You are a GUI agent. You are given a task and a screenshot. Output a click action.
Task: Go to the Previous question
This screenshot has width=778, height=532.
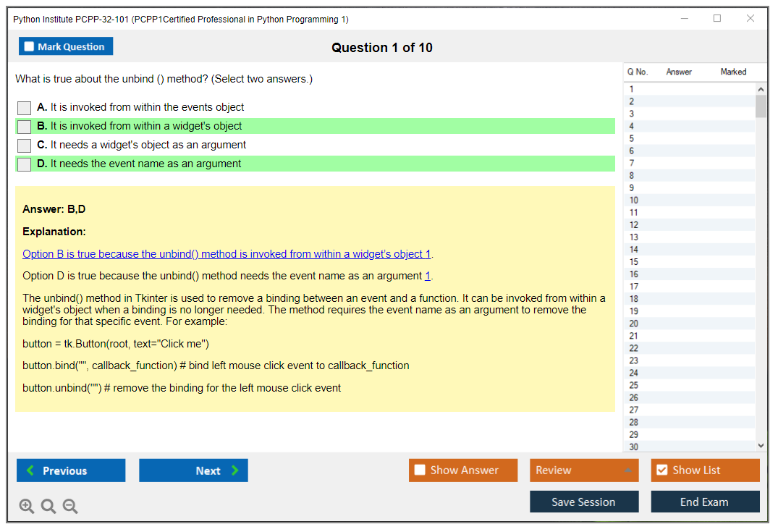pyautogui.click(x=71, y=470)
